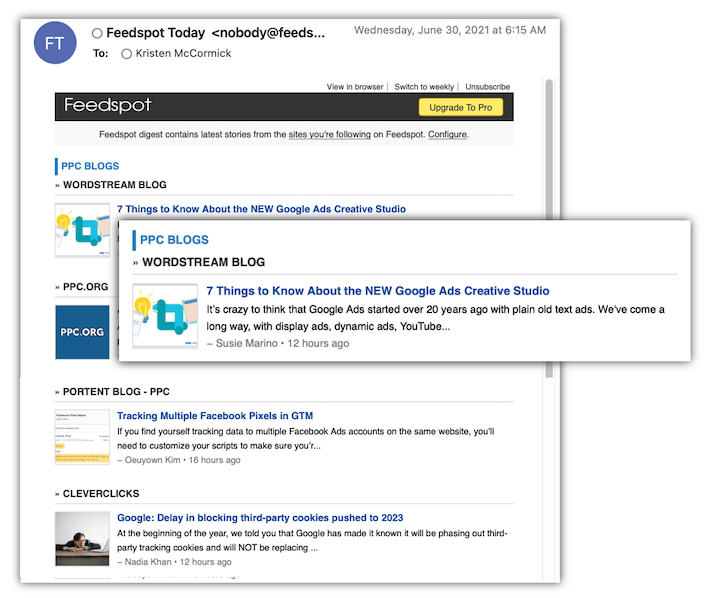
Task: Open the Google third-party cookies delay article
Action: 260,518
